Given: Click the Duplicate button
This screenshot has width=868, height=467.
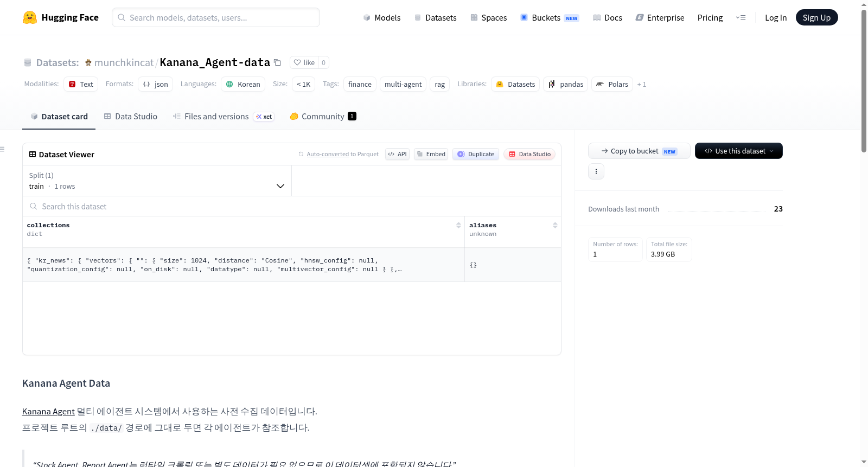Looking at the screenshot, I should coord(476,154).
